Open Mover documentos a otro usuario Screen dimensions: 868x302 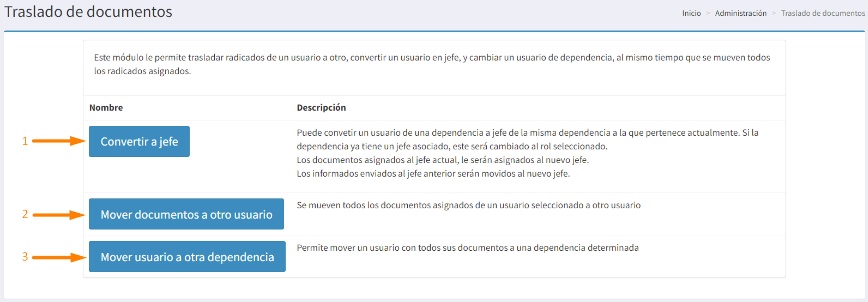(x=186, y=214)
